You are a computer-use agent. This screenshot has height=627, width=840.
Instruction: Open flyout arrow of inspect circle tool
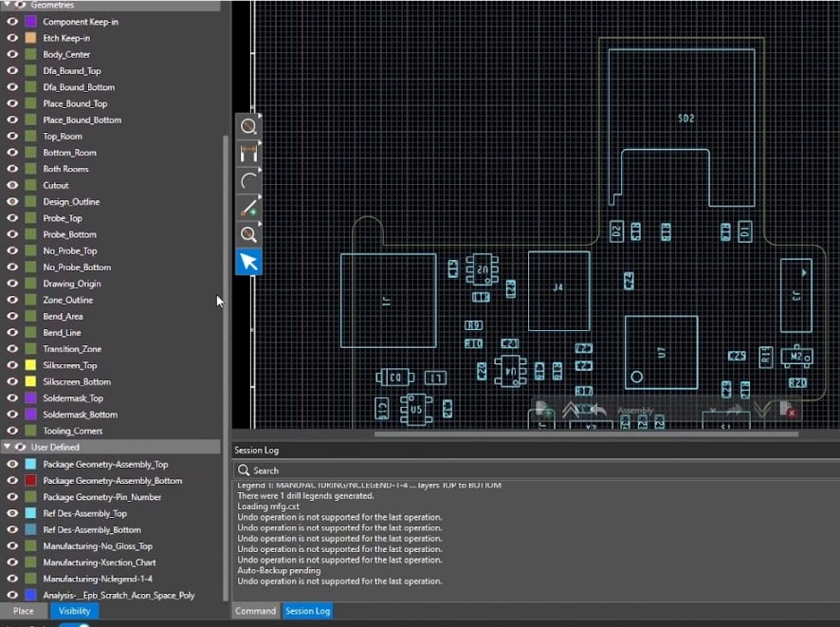(x=260, y=116)
